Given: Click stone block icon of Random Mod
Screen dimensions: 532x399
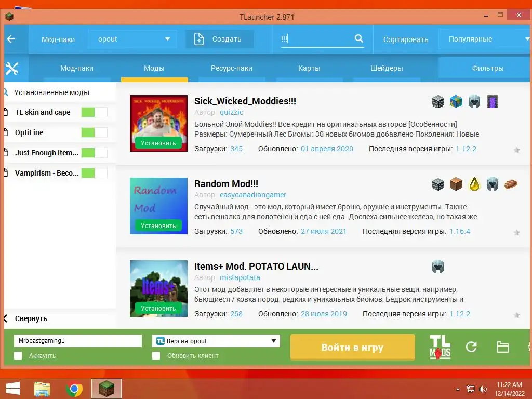Looking at the screenshot, I should [x=437, y=184].
